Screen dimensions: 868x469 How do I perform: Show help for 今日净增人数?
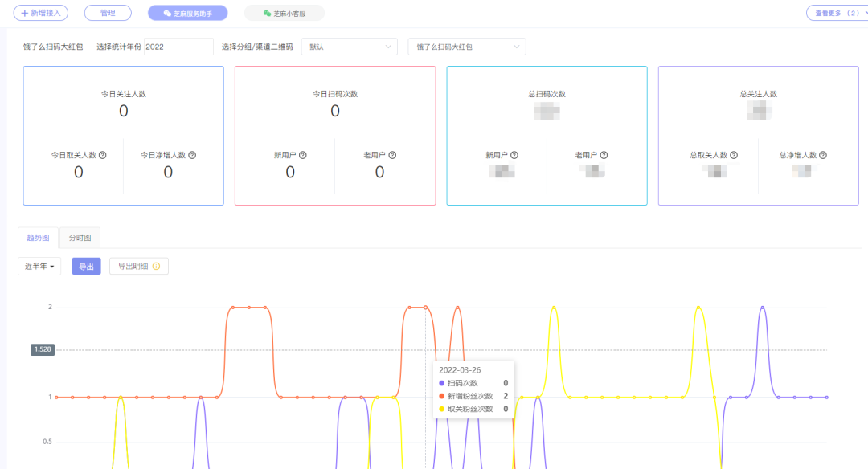(x=192, y=156)
